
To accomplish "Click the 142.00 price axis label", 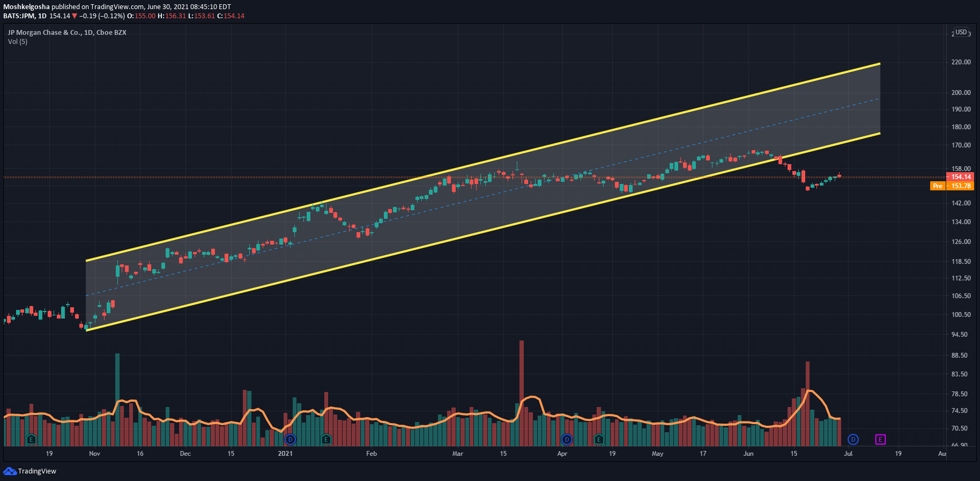I will pos(961,203).
